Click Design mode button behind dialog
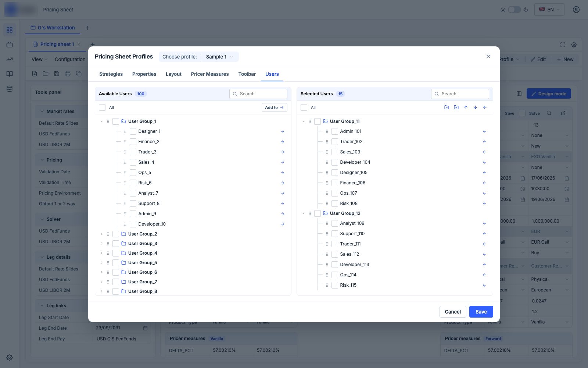This screenshot has width=588, height=368. [549, 94]
